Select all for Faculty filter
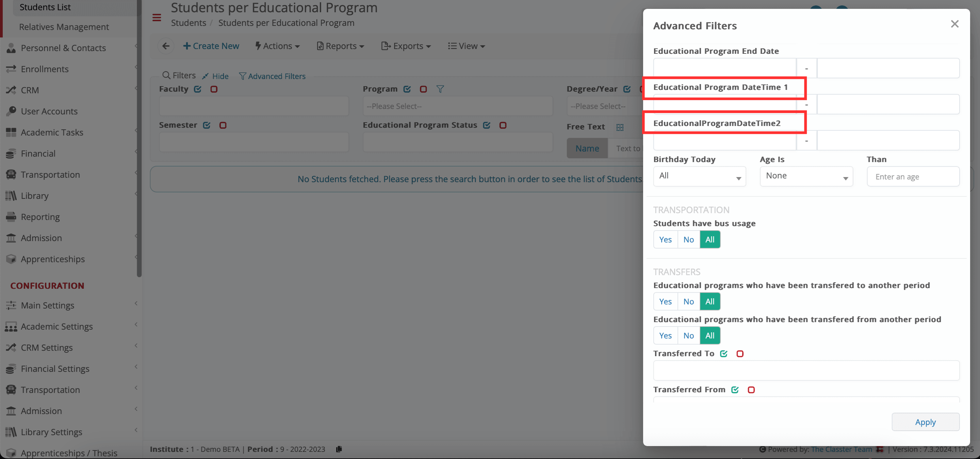The height and width of the screenshot is (459, 980). (x=197, y=89)
